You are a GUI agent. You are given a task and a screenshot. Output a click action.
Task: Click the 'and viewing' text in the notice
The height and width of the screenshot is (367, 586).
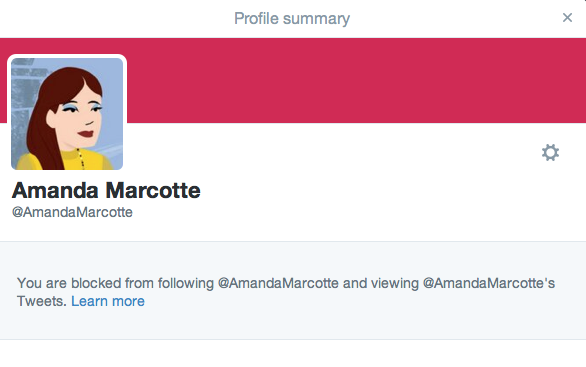(381, 283)
